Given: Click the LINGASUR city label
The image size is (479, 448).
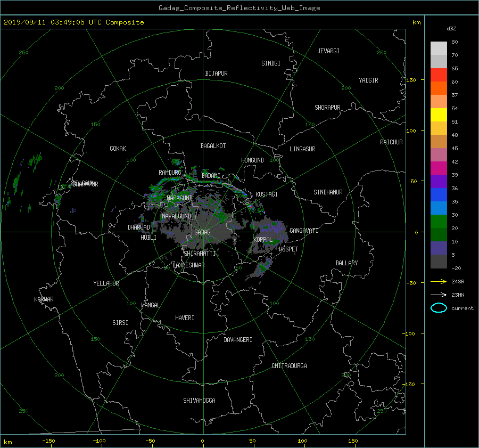Looking at the screenshot, I should pyautogui.click(x=302, y=149).
